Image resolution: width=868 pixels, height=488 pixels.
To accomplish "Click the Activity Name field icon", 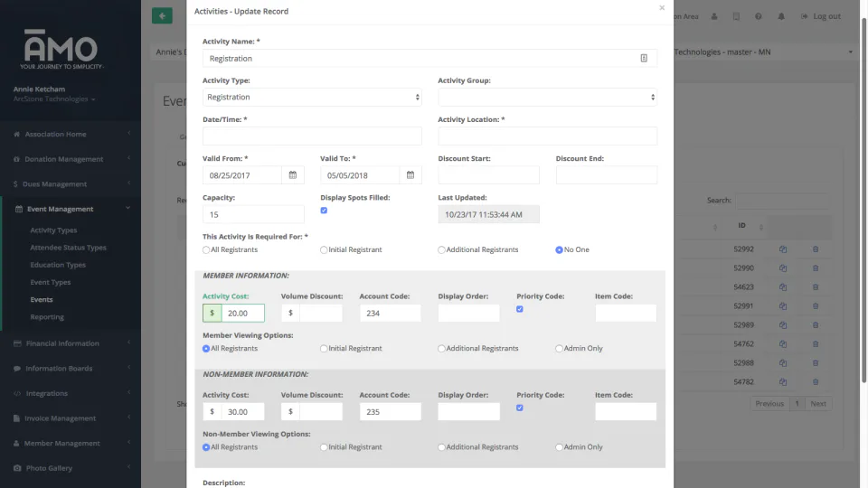I will pyautogui.click(x=644, y=58).
